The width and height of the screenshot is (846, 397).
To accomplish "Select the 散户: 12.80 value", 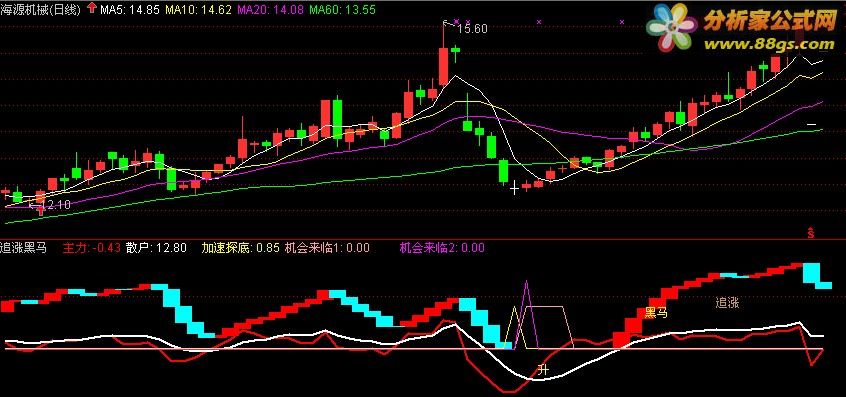I will coord(156,248).
